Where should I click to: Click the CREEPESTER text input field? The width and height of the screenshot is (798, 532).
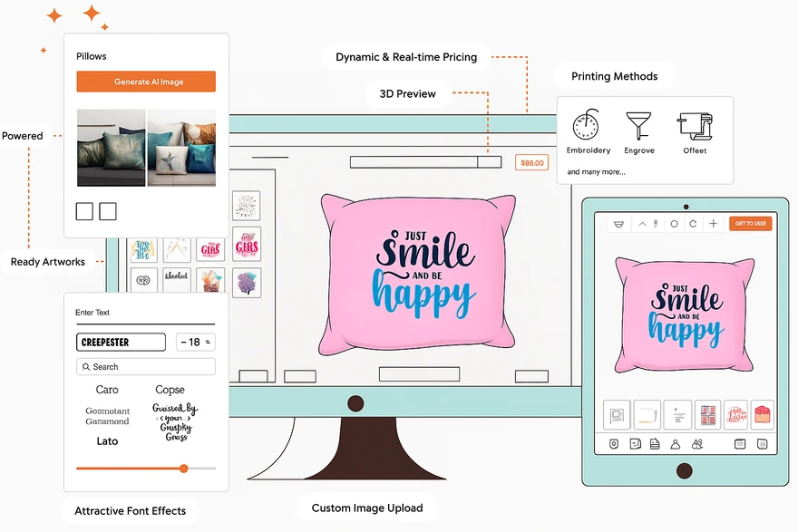[120, 343]
